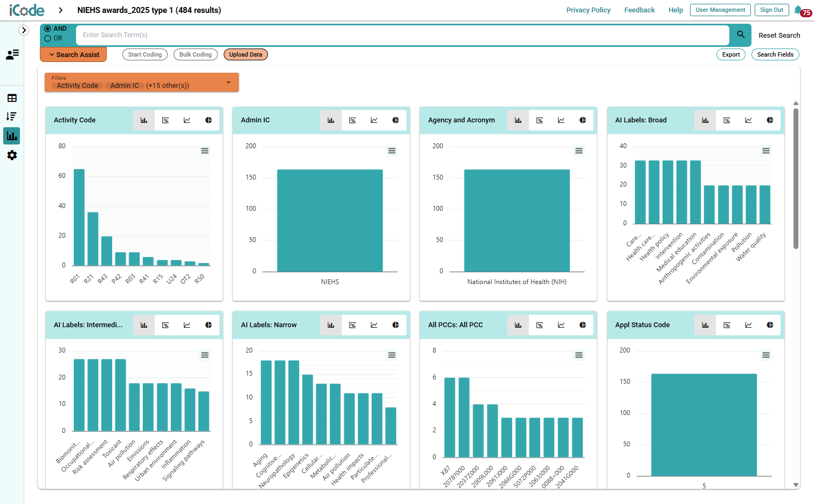Image resolution: width=814 pixels, height=504 pixels.
Task: Select the AND radio option
Action: tap(47, 29)
